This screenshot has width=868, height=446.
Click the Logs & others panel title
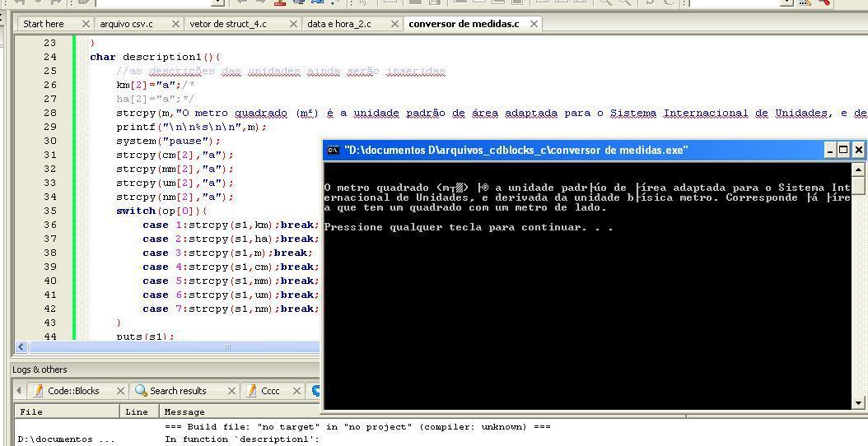click(40, 369)
